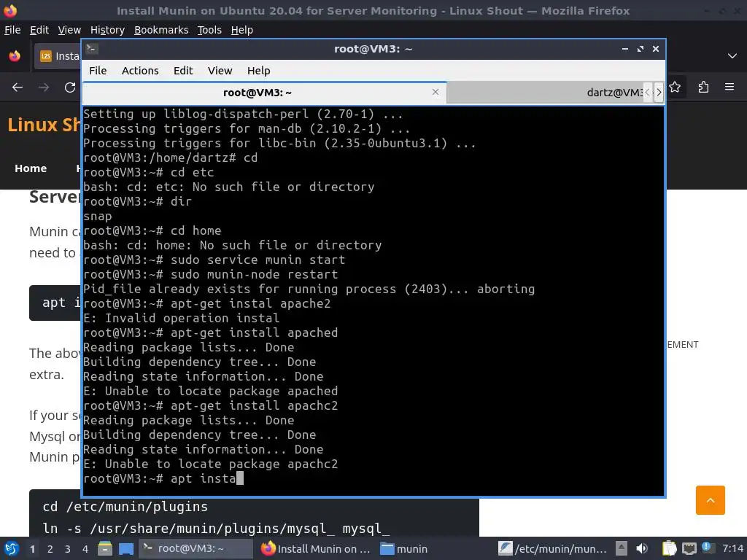Activate the Install Munin Firefox taskbar entry
This screenshot has width=747, height=560.
click(x=316, y=548)
